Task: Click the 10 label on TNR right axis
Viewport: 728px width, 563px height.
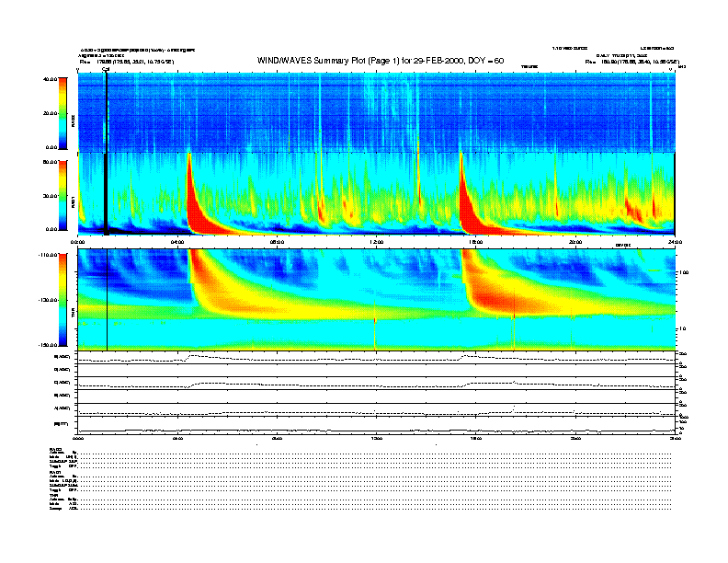Action: 681,329
